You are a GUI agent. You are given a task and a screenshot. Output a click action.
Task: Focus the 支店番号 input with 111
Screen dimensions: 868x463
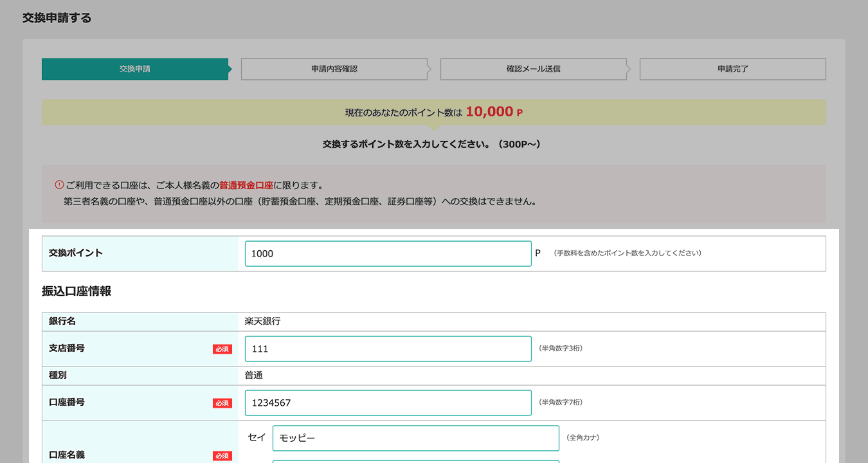pos(388,349)
